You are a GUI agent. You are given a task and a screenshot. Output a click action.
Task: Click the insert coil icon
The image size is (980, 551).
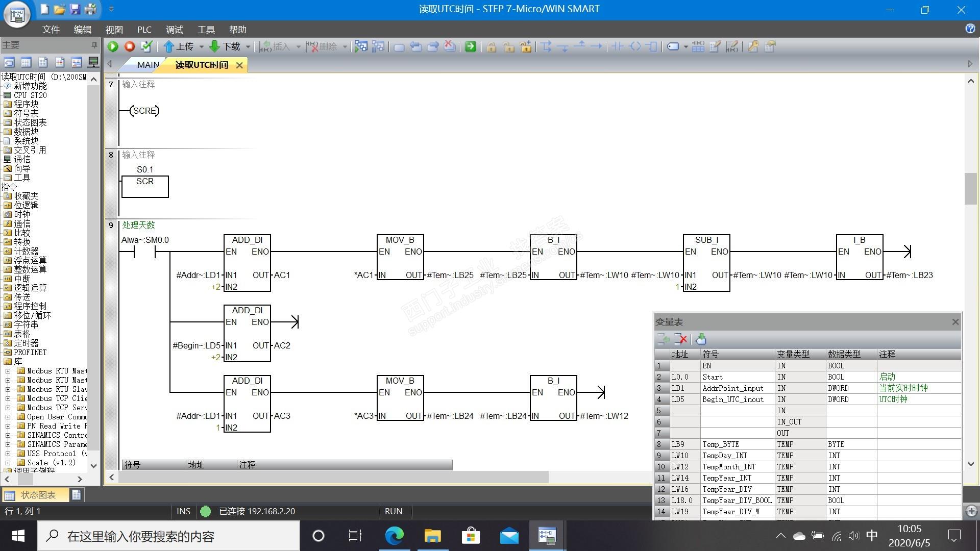[x=635, y=46]
